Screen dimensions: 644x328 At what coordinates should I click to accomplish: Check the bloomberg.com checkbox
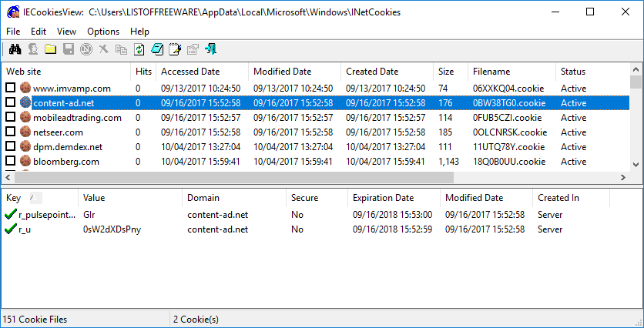(11, 162)
